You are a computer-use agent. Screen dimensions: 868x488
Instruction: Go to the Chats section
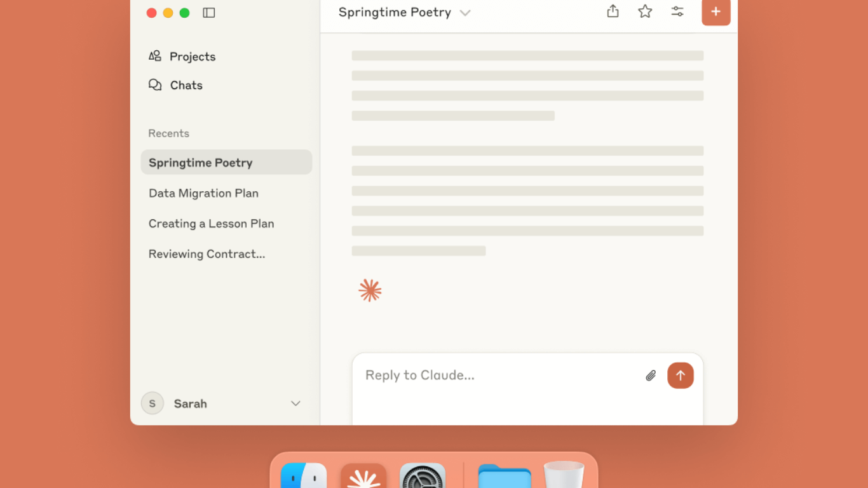[x=186, y=85]
